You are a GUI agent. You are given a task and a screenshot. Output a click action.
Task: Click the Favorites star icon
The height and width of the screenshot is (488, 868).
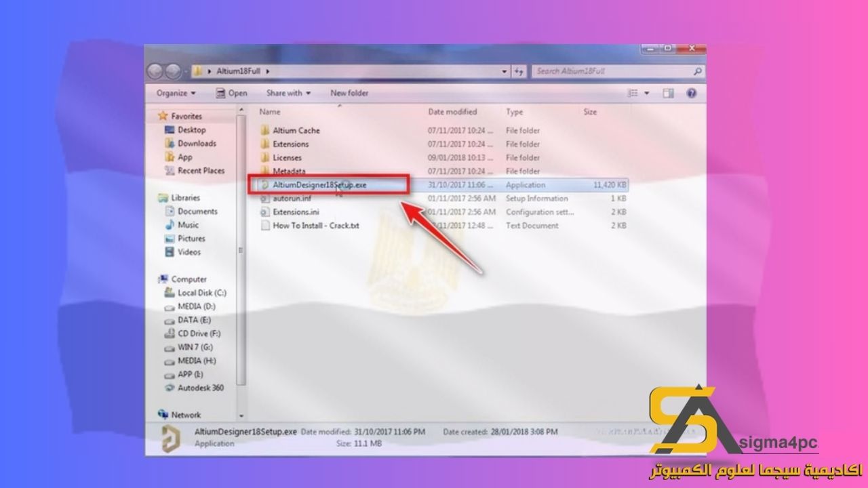point(163,116)
